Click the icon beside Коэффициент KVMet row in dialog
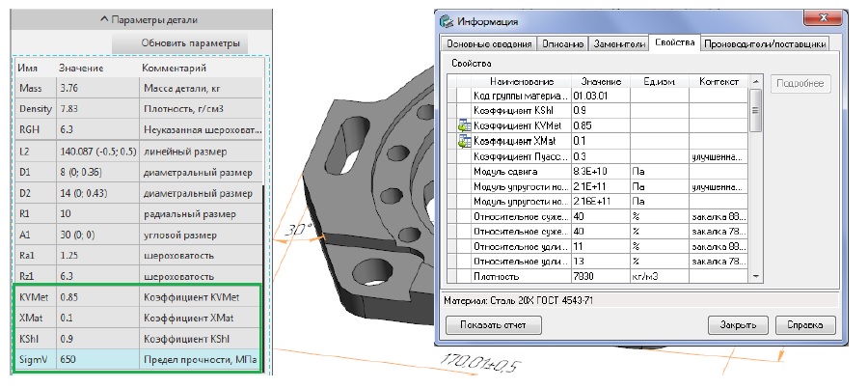 [463, 125]
